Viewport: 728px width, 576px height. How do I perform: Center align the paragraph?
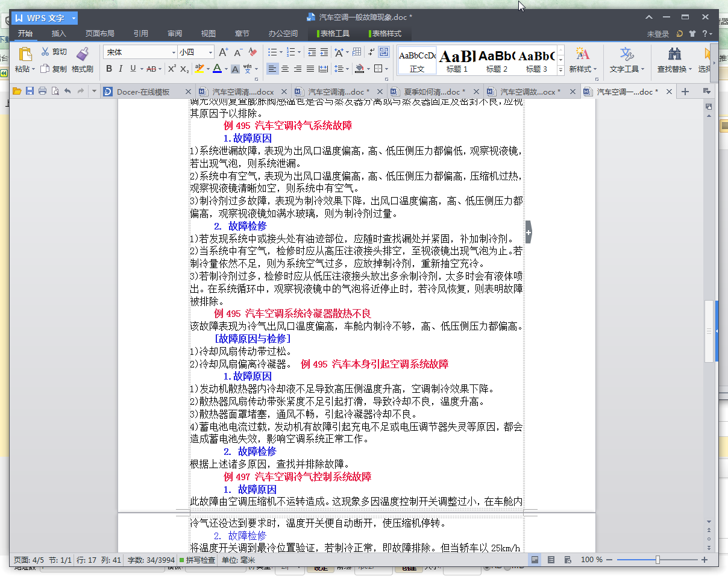285,69
